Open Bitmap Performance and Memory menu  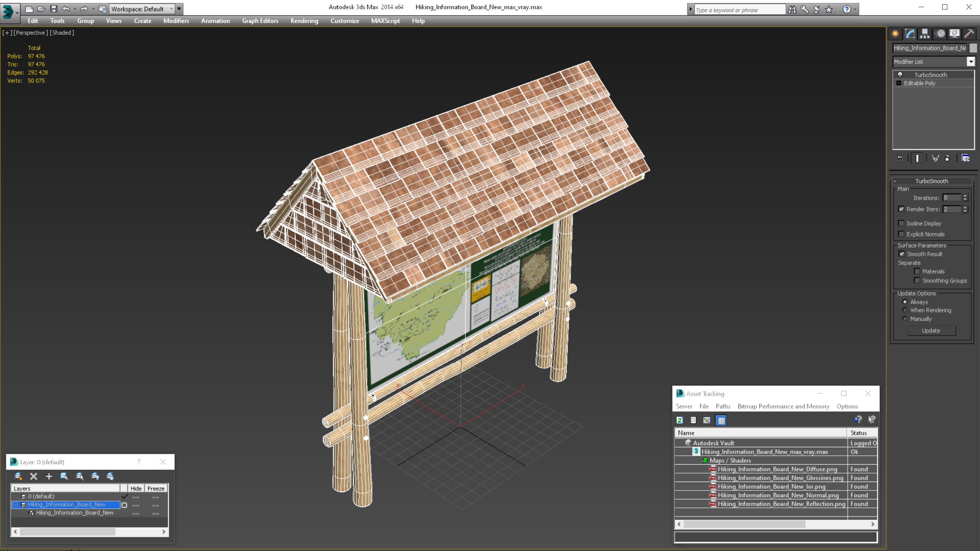click(783, 406)
